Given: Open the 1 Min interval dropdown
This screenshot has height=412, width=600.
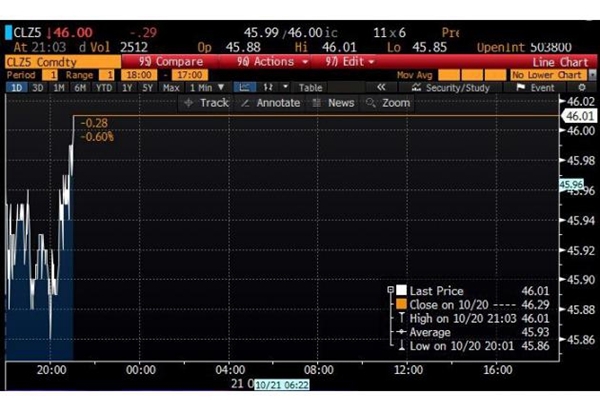Looking at the screenshot, I should (207, 88).
